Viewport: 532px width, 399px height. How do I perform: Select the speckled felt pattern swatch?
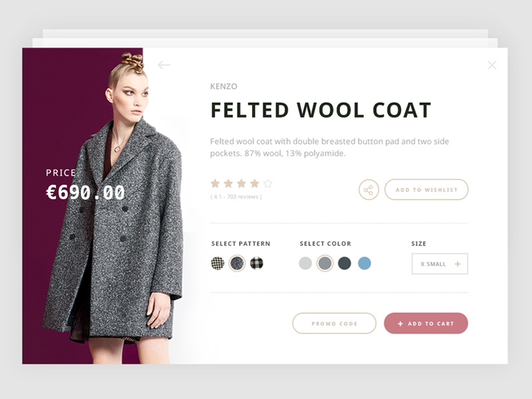[x=237, y=263]
